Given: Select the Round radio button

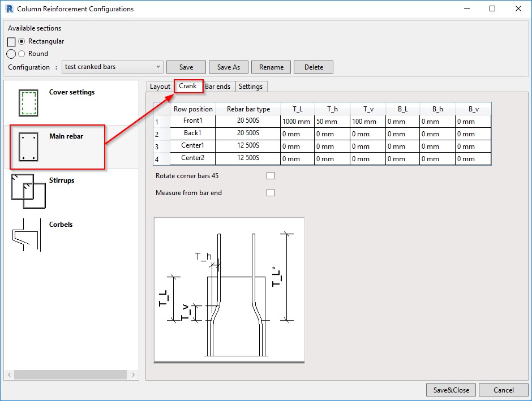Looking at the screenshot, I should coord(22,54).
